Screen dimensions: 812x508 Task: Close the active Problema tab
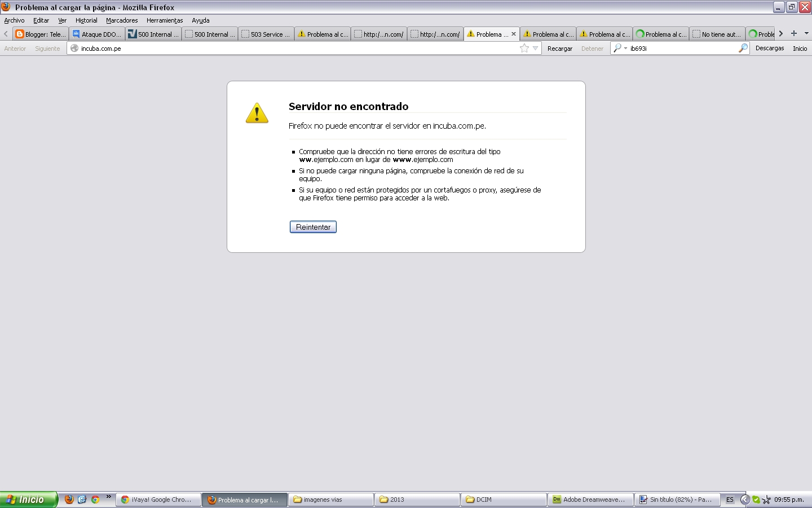[514, 34]
